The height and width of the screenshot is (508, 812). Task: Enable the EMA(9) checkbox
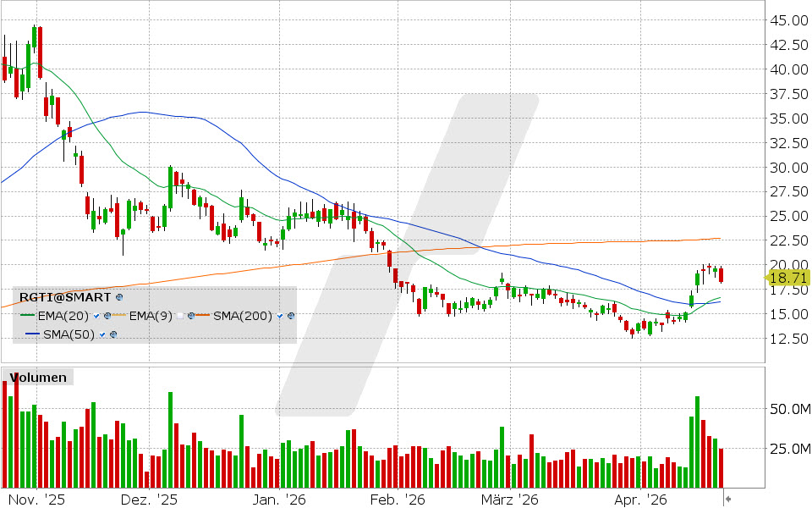click(180, 317)
